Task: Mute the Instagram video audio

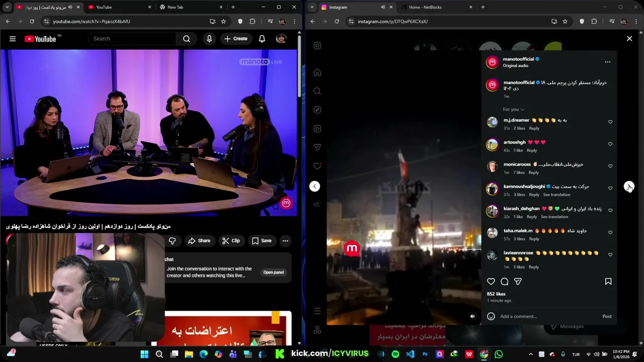Action: pos(472,316)
